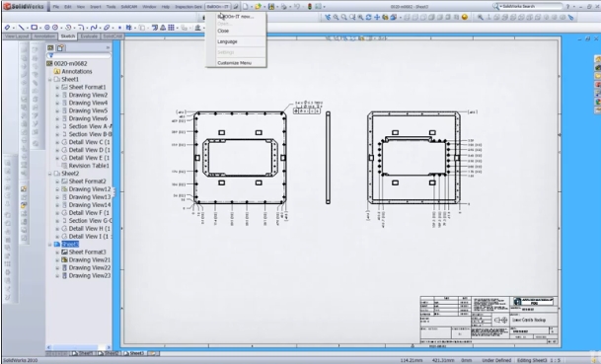Select the Rectangle sketch tool
The image size is (601, 364).
35,28
